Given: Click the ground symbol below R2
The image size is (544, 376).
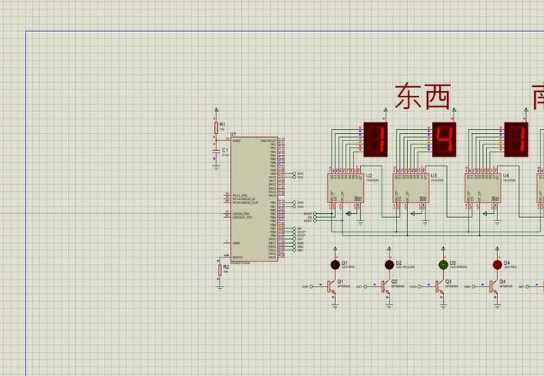Looking at the screenshot, I should coord(220,287).
